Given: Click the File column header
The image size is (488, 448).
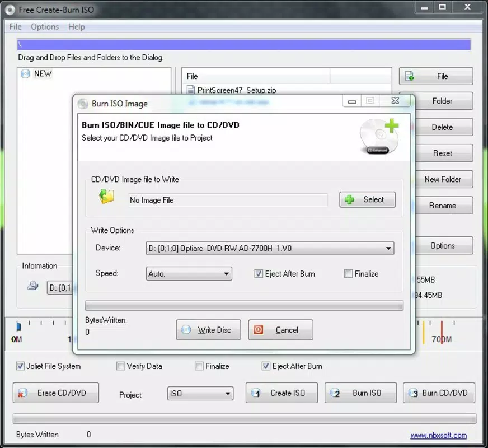Looking at the screenshot, I should (256, 76).
